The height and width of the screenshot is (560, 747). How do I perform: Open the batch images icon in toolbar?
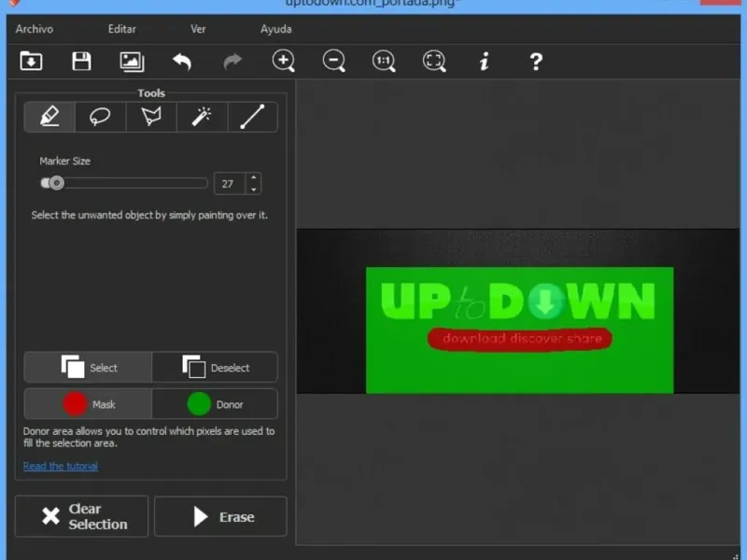coord(132,62)
